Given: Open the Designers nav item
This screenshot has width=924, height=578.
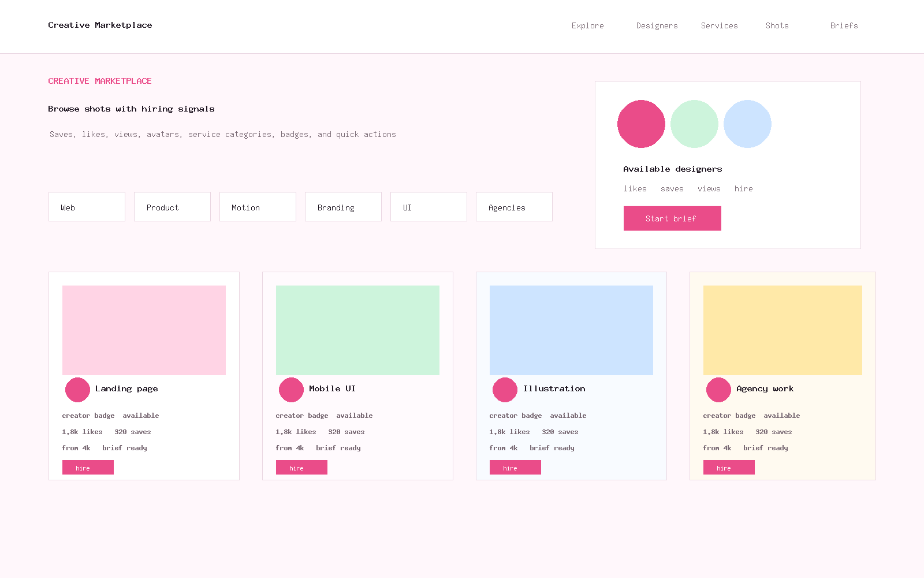Looking at the screenshot, I should click(x=657, y=26).
